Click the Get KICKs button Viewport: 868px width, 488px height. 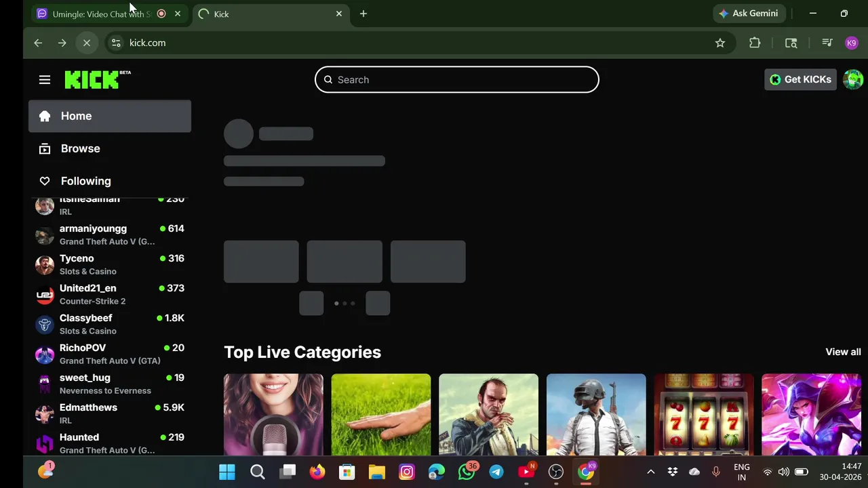click(x=800, y=79)
